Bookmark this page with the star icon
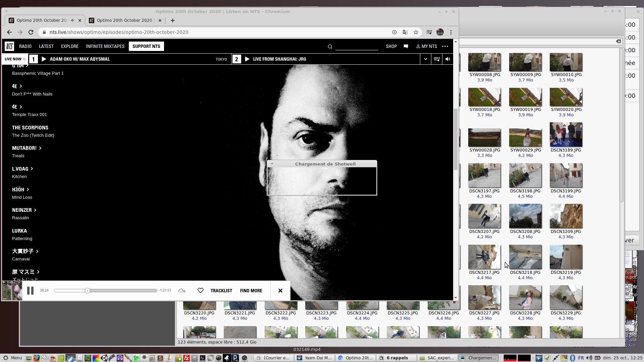This screenshot has width=644, height=362. coord(416,32)
